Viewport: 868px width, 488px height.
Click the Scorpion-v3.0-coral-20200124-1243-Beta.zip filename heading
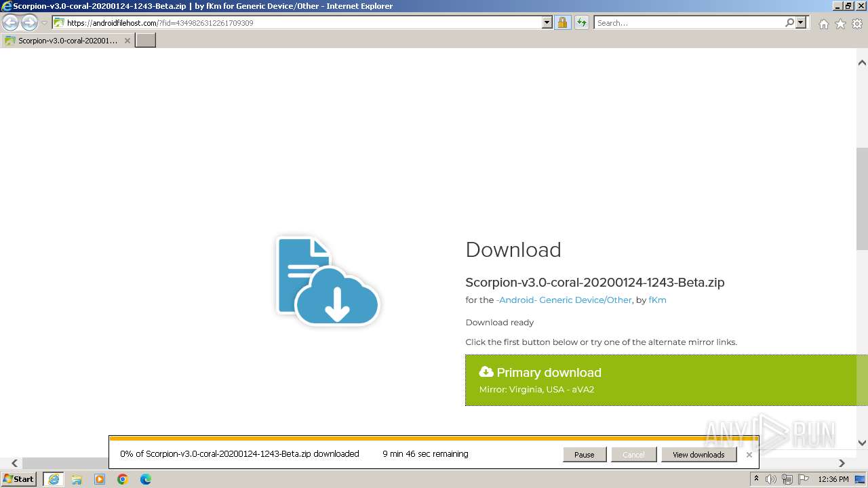coord(595,283)
